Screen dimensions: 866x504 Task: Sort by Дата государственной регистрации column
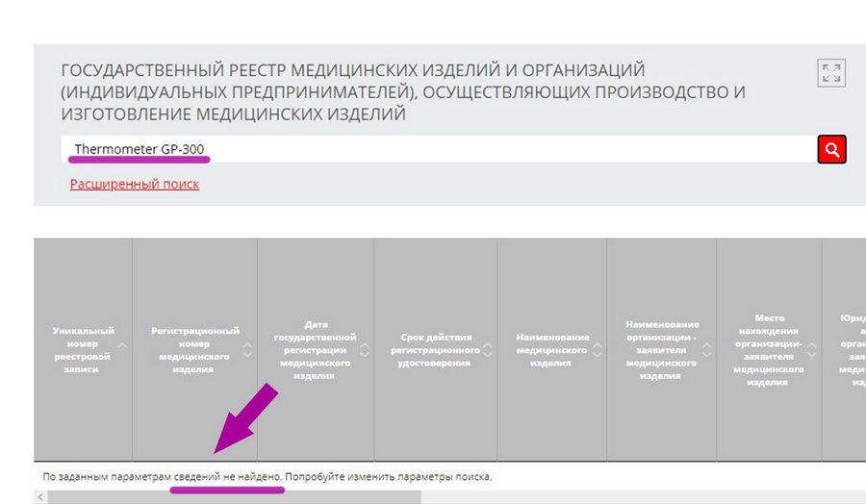coord(365,349)
